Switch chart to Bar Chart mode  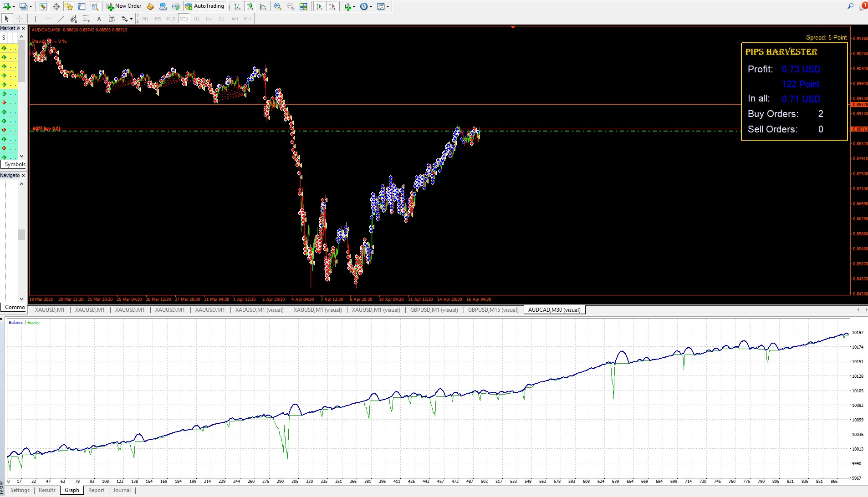tap(237, 6)
